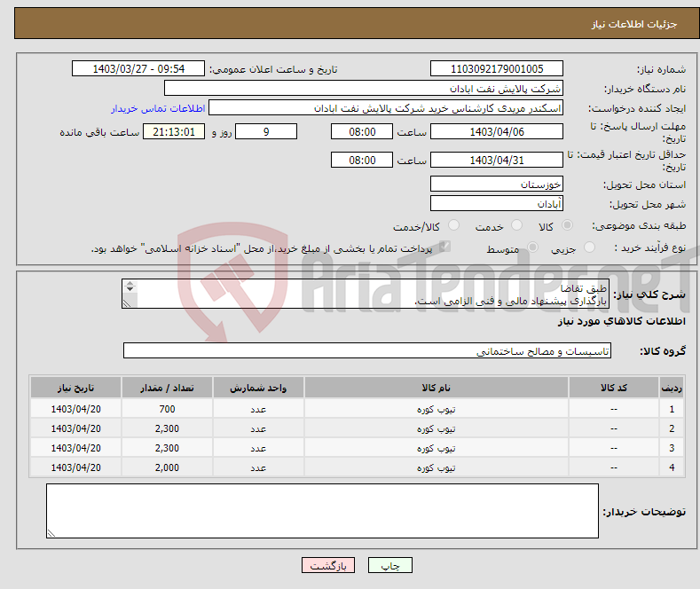Click the announcement date field 1403/03/27 - 09:54
Image resolution: width=700 pixels, height=589 pixels.
[138, 68]
